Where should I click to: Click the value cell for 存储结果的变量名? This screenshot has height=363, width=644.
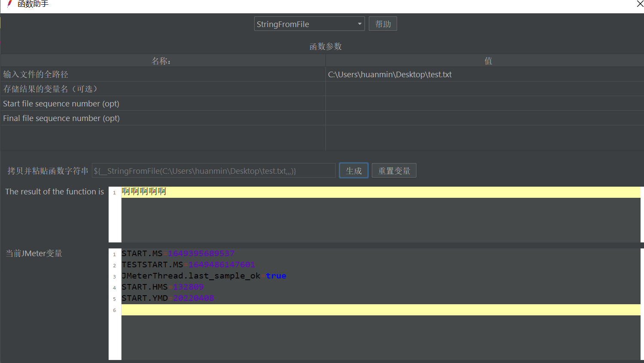(x=485, y=89)
